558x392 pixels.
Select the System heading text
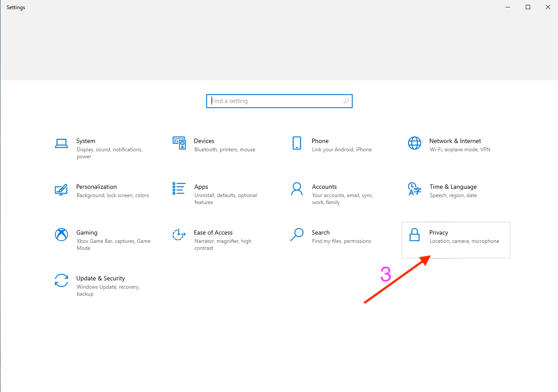pyautogui.click(x=86, y=141)
